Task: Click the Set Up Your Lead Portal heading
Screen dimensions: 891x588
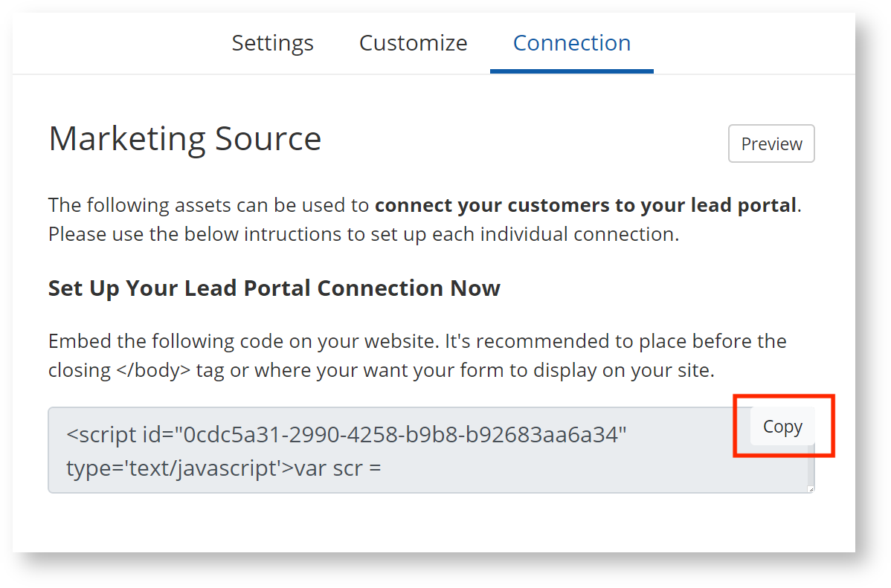Action: pyautogui.click(x=274, y=288)
